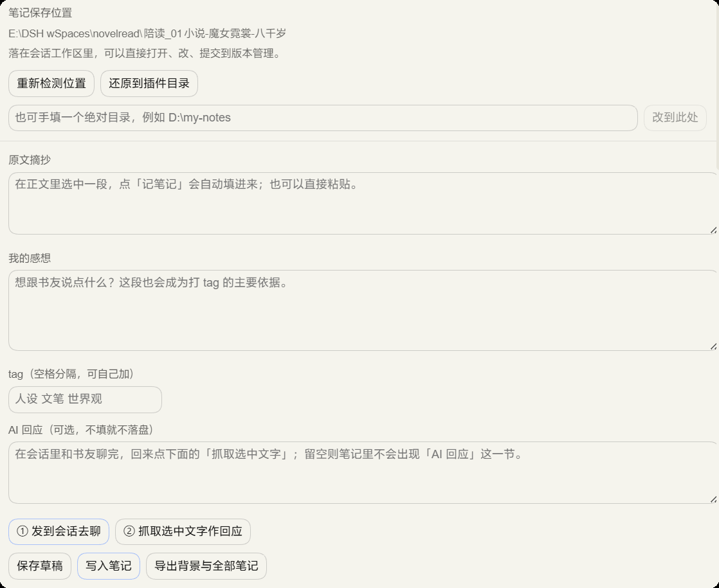
Task: Click ② 抓取选中文字作回应 button
Action: pos(183,531)
